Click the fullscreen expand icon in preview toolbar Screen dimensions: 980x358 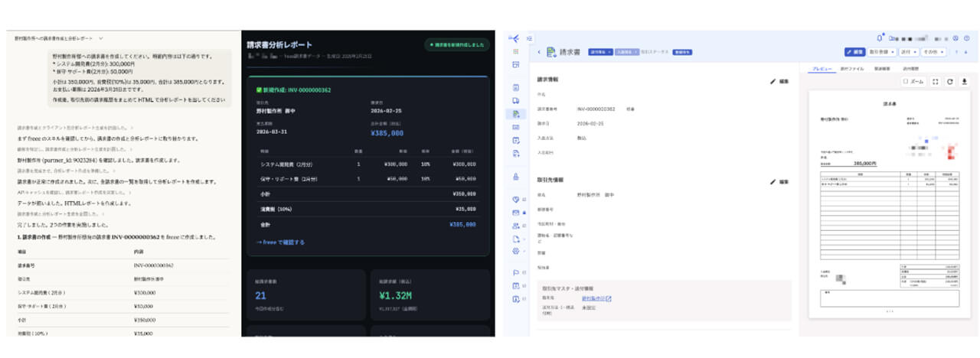coord(935,81)
